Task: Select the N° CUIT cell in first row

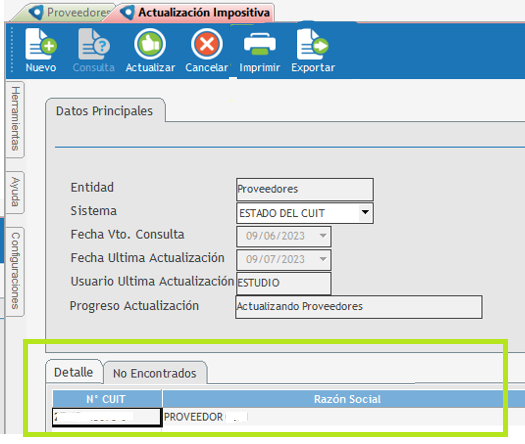Action: pos(107,417)
